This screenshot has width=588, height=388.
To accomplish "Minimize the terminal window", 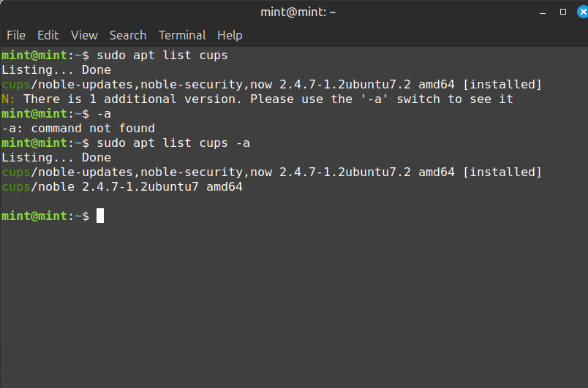I will pos(543,12).
